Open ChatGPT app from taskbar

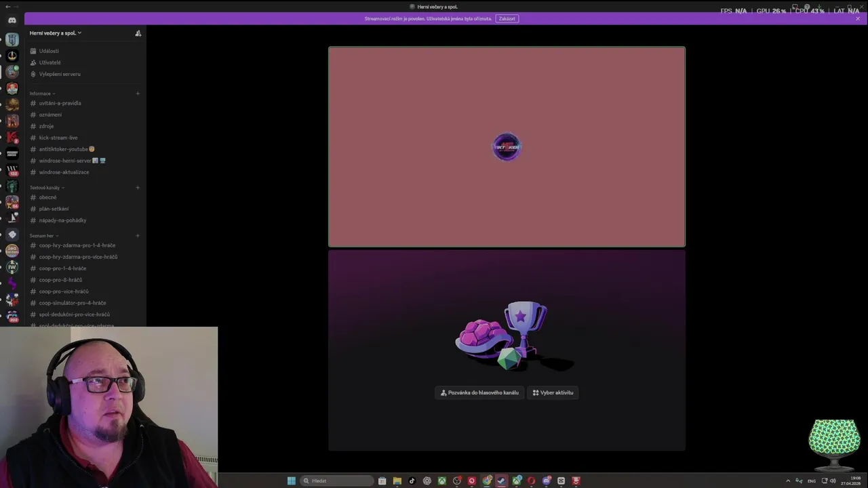click(427, 481)
